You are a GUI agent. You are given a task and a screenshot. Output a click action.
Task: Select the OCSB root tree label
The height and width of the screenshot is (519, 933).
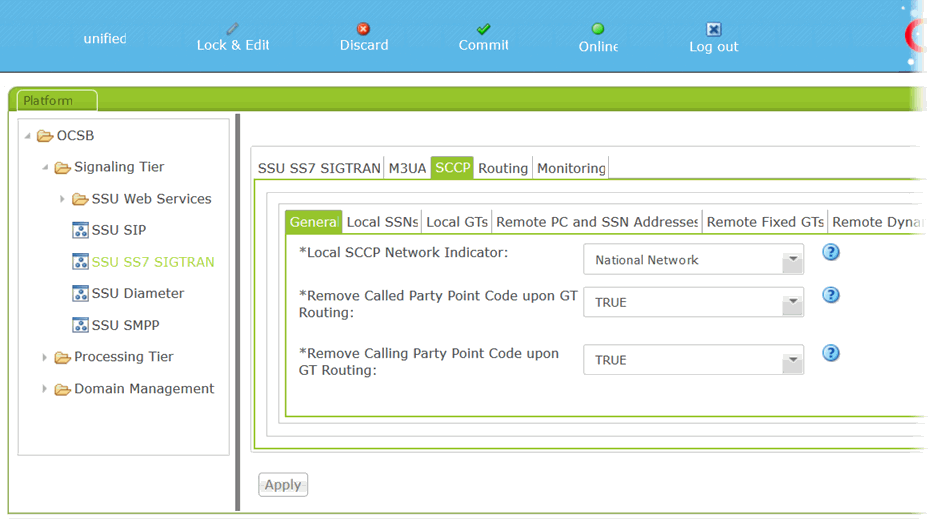(x=75, y=136)
